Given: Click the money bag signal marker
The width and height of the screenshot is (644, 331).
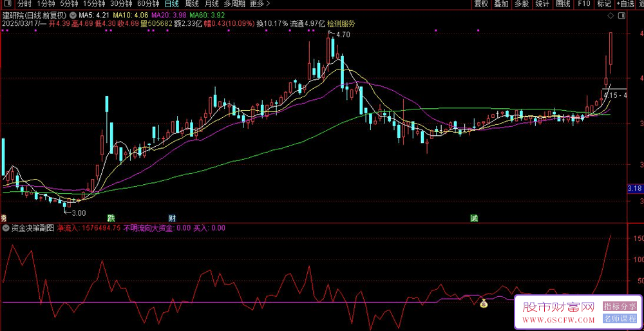Looking at the screenshot, I should pos(483,303).
